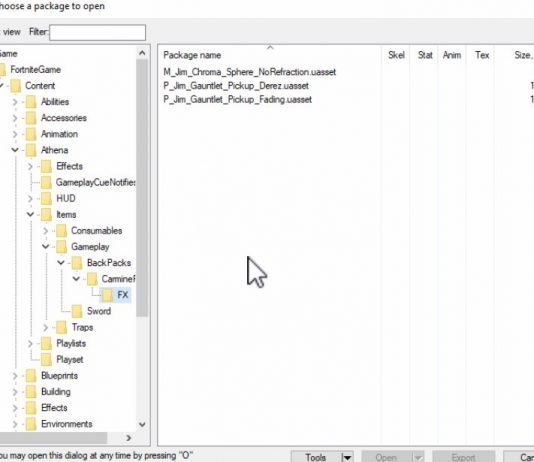The height and width of the screenshot is (462, 534).
Task: Expand the Abilities tree node
Action: tap(15, 102)
